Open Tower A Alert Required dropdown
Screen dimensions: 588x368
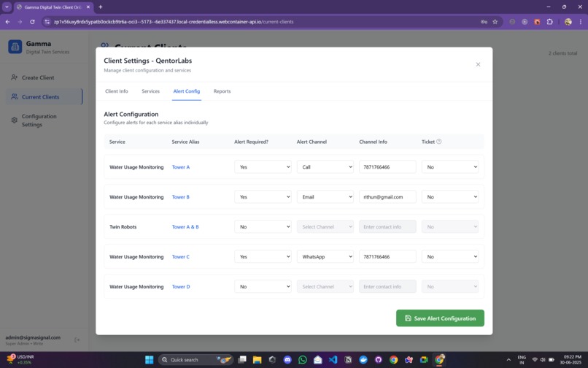263,166
